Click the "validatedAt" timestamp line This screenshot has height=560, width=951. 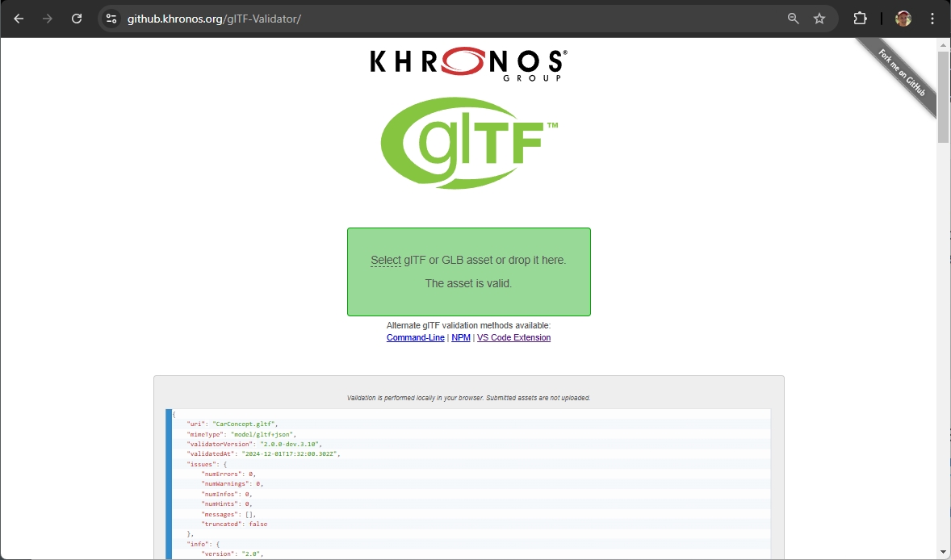click(x=264, y=454)
